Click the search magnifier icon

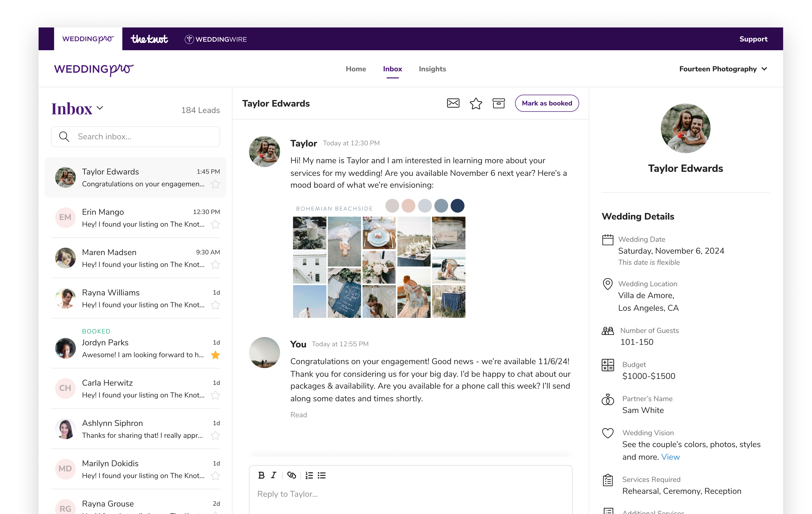click(64, 137)
